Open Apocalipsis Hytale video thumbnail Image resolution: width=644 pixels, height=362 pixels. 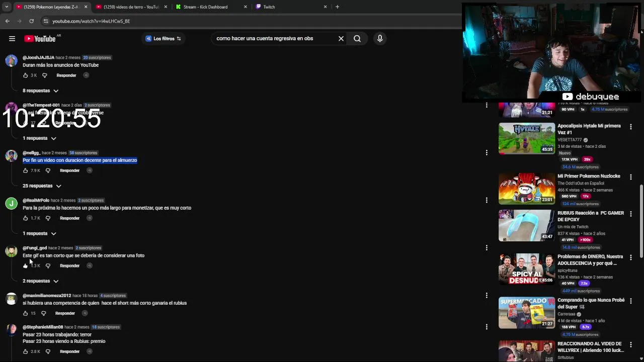tap(527, 138)
